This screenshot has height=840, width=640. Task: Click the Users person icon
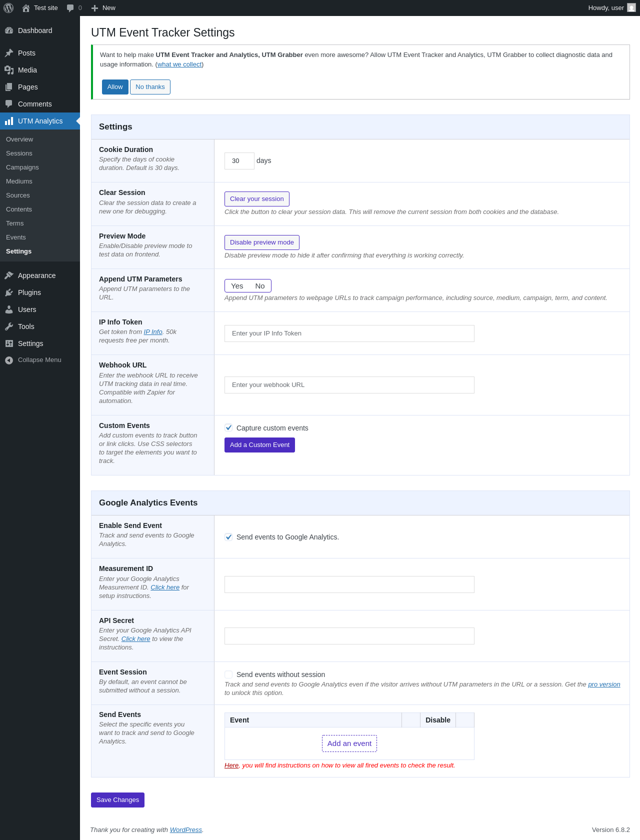[x=9, y=309]
